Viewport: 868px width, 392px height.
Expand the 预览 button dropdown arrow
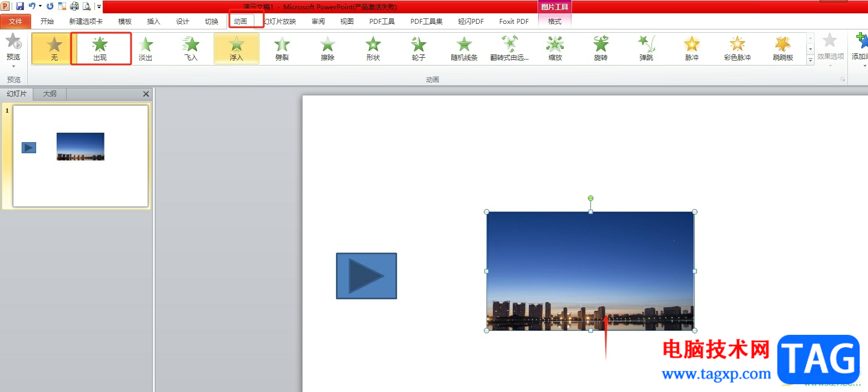point(13,67)
